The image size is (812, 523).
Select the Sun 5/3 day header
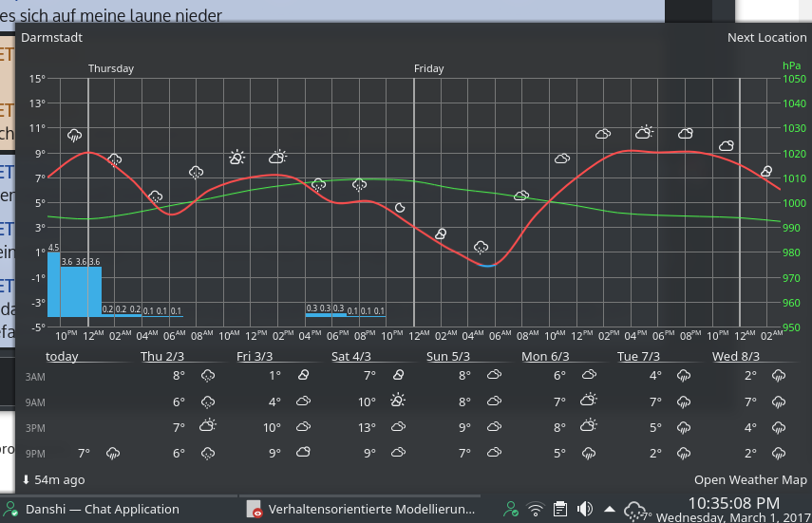tap(448, 356)
